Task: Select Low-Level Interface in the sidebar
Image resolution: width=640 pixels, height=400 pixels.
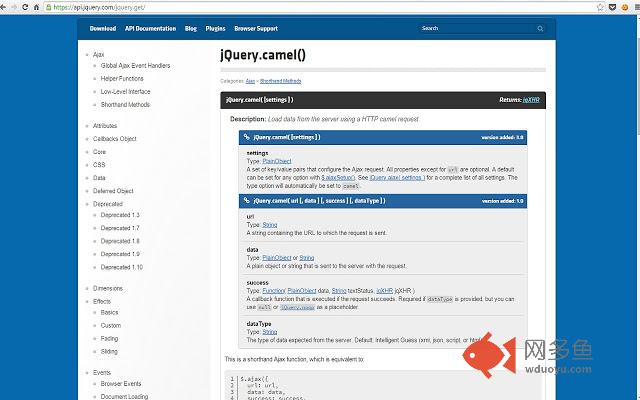Action: [125, 92]
